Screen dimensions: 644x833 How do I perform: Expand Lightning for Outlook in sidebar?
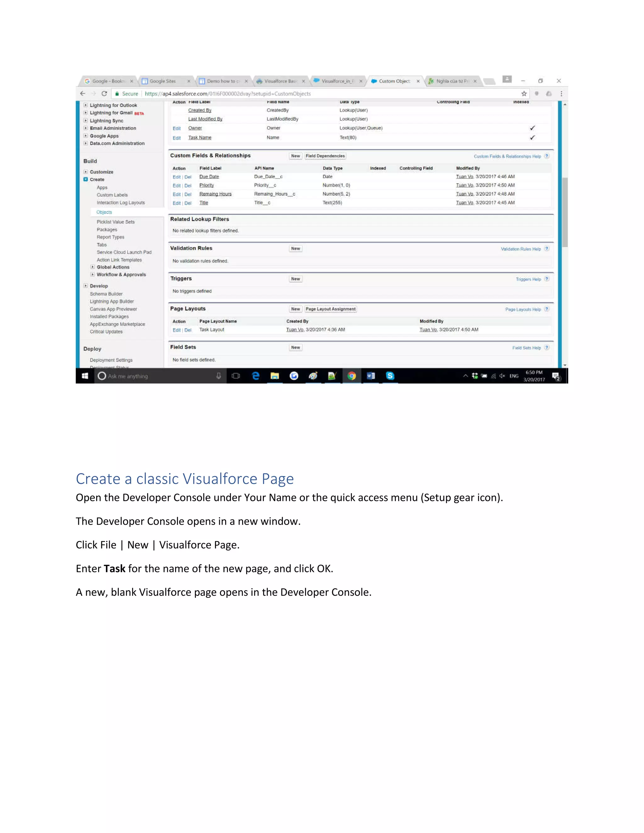point(86,105)
